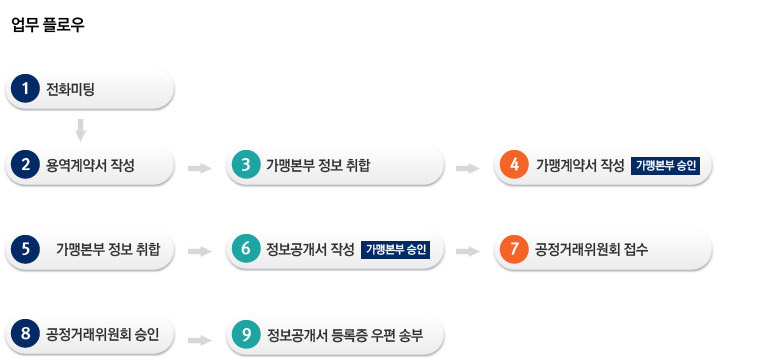Click arrow between steps 6 and 7
The image size is (757, 362).
(x=467, y=251)
